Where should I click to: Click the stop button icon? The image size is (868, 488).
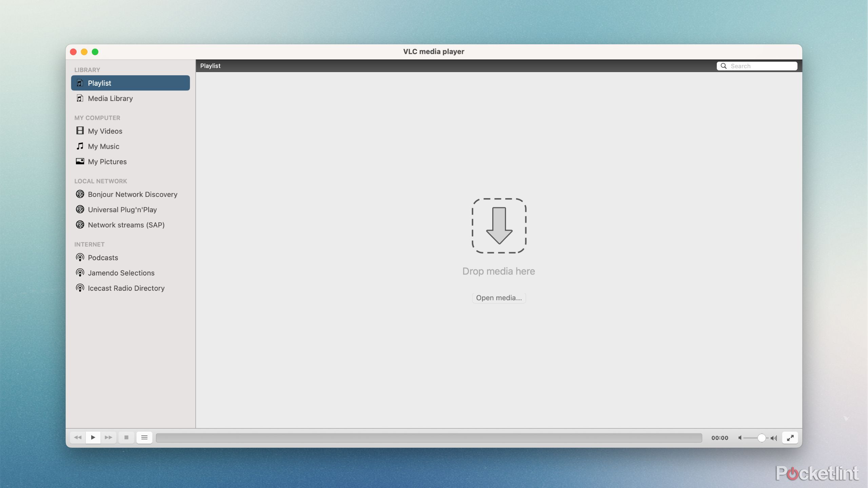[126, 438]
